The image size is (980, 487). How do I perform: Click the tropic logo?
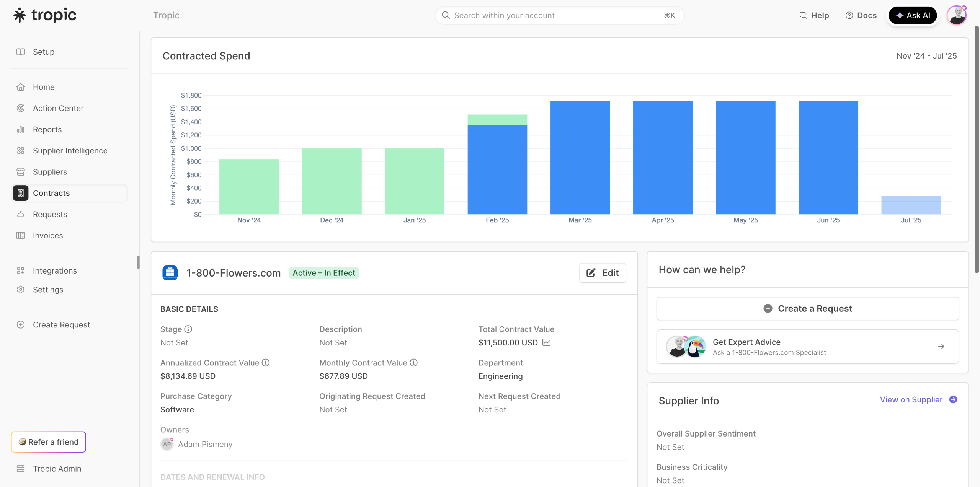tap(45, 15)
